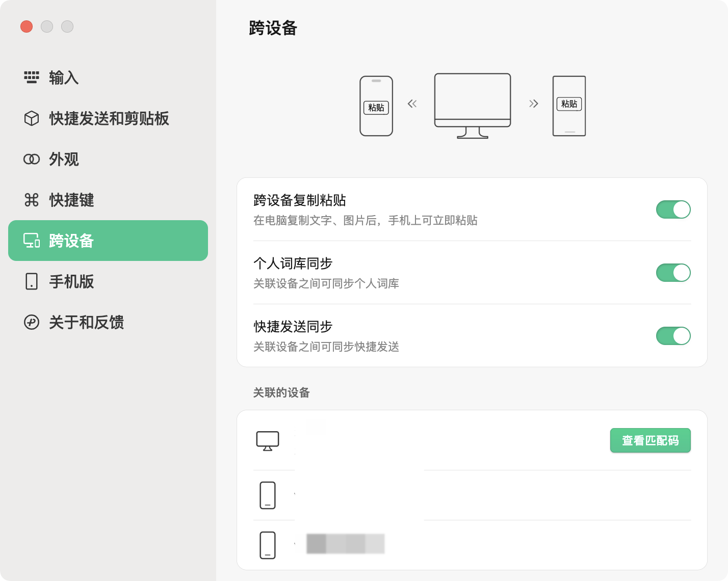Image resolution: width=728 pixels, height=581 pixels.
Task: Click the text 关联设备之间可同步快捷发送
Action: tap(326, 347)
